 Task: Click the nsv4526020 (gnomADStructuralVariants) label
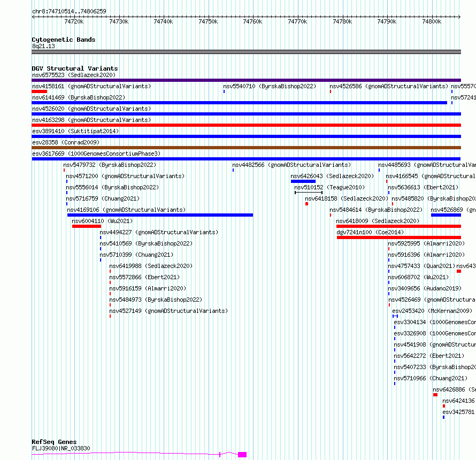(91, 109)
